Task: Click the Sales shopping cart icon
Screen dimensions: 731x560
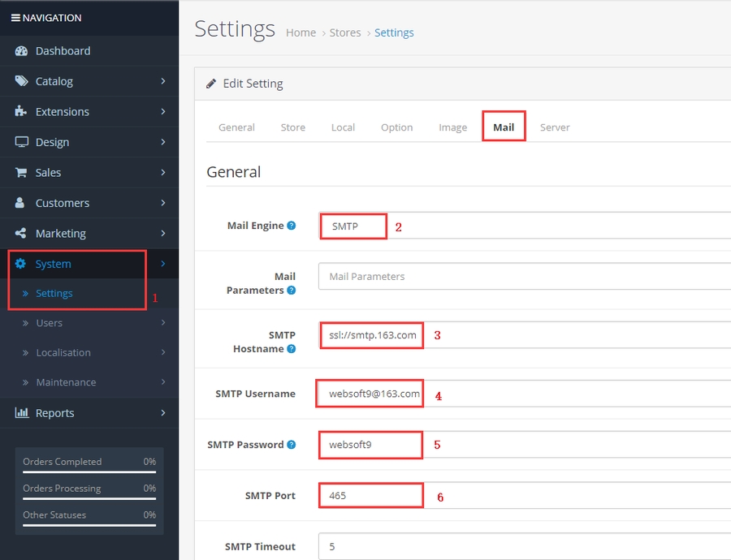Action: pyautogui.click(x=21, y=173)
